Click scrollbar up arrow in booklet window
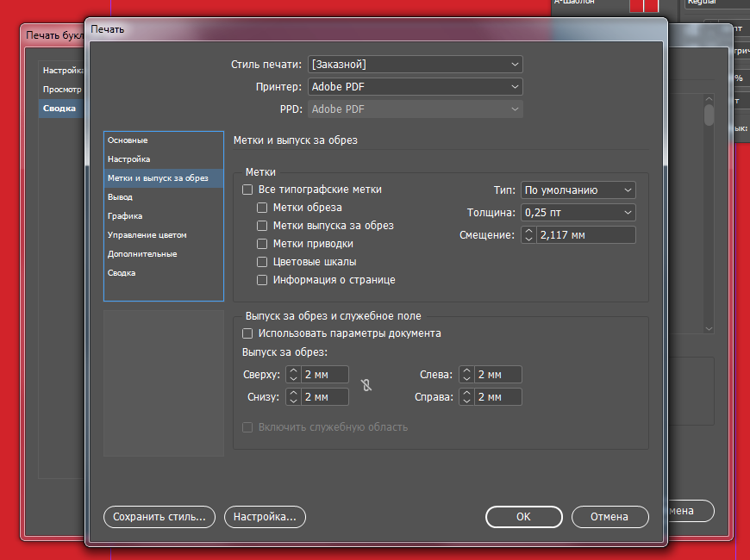The height and width of the screenshot is (560, 750). pos(709,99)
